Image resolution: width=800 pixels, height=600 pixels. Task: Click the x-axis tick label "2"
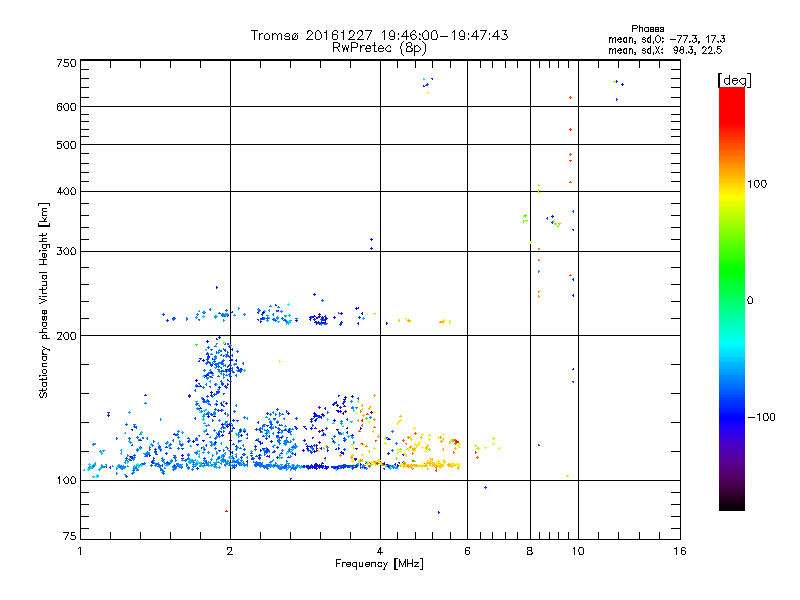point(230,551)
